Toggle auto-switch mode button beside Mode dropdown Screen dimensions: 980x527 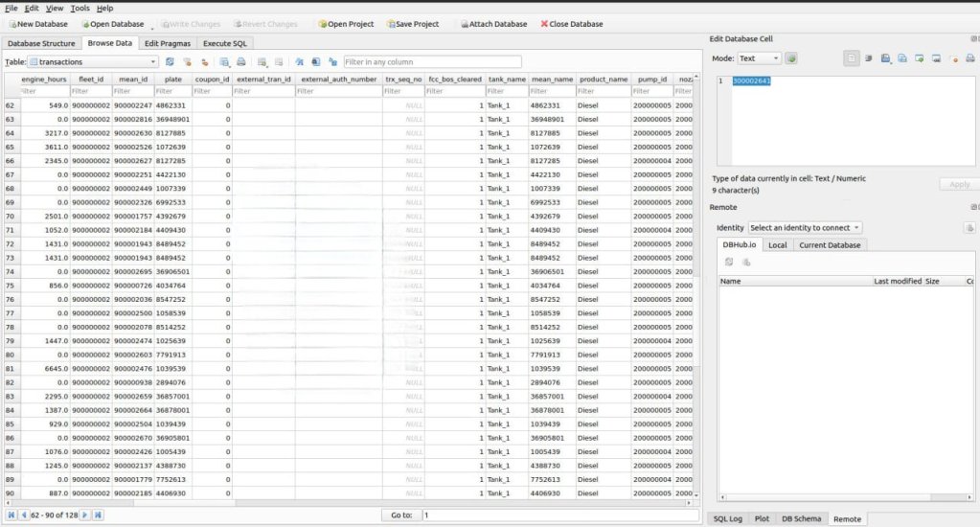pyautogui.click(x=791, y=58)
